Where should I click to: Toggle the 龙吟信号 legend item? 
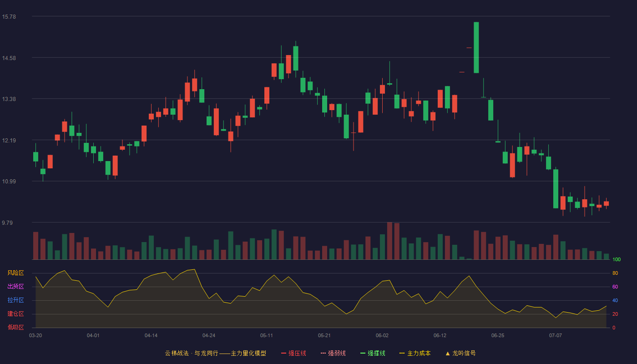(x=460, y=353)
